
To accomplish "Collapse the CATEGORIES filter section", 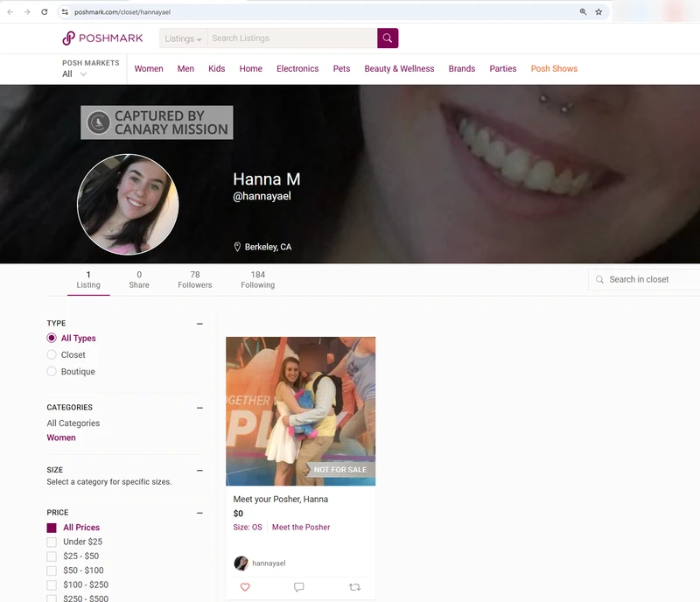I will tap(200, 408).
